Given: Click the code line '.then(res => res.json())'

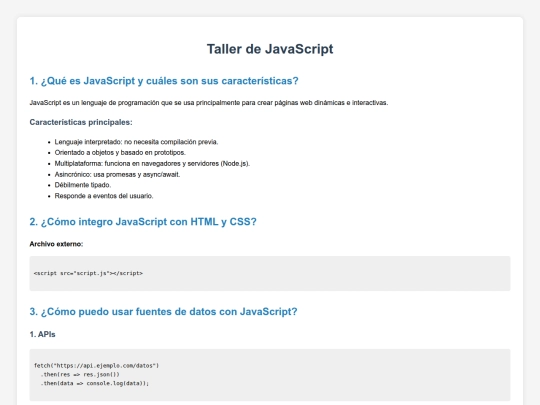Looking at the screenshot, I should pos(80,374).
